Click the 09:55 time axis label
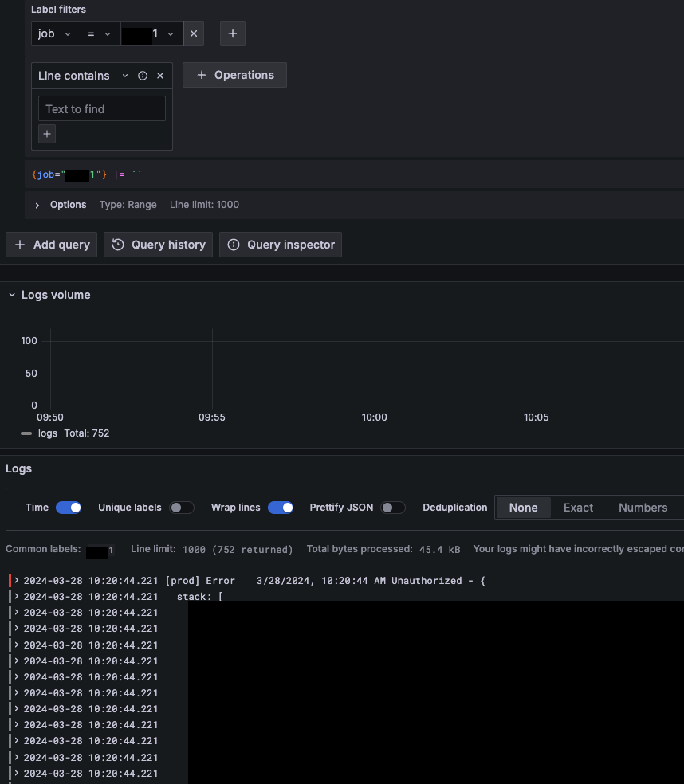The image size is (684, 784). tap(211, 417)
